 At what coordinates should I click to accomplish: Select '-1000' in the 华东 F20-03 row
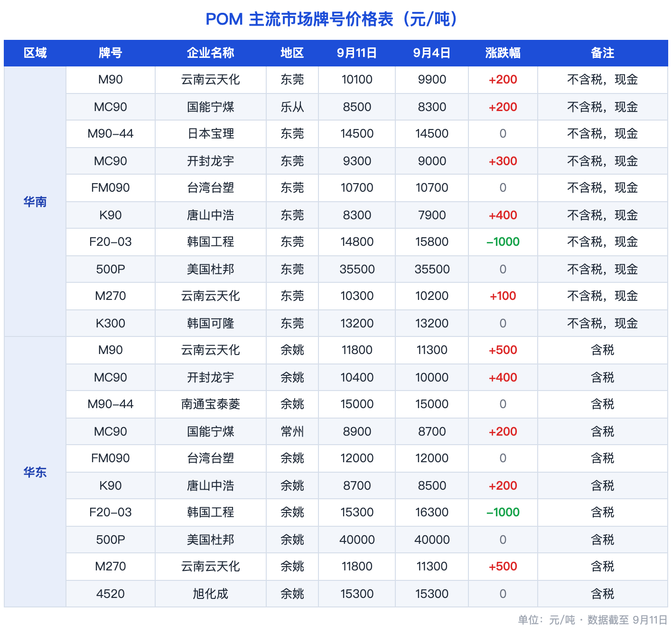503,513
